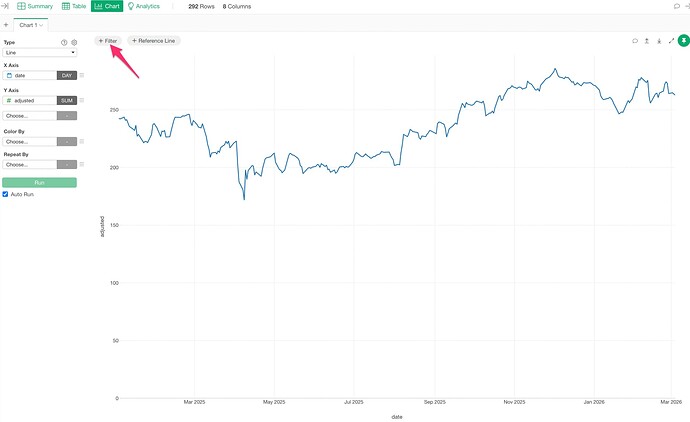Click the chart download icon

point(659,41)
